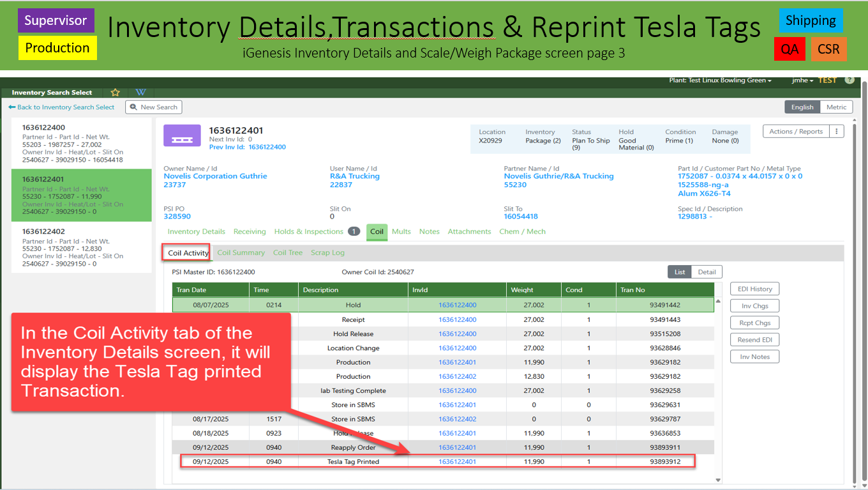868x490 pixels.
Task: Open the Receiving tab
Action: tap(250, 231)
